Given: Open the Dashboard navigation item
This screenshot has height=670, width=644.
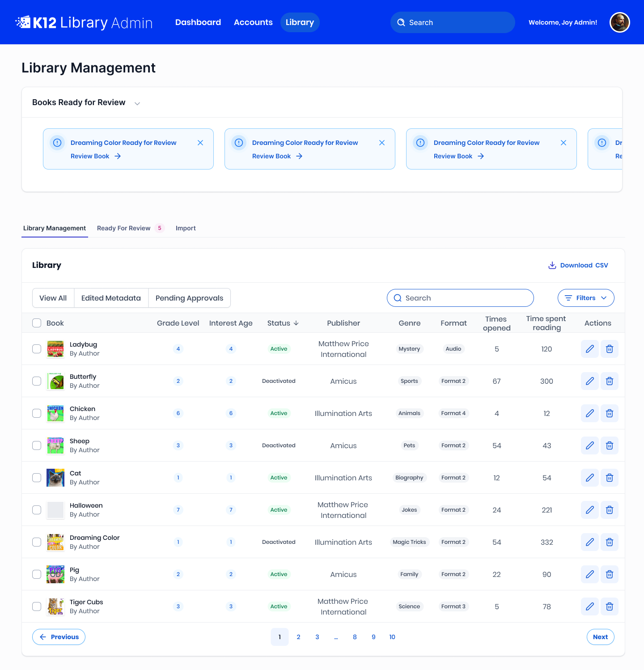Looking at the screenshot, I should click(198, 22).
